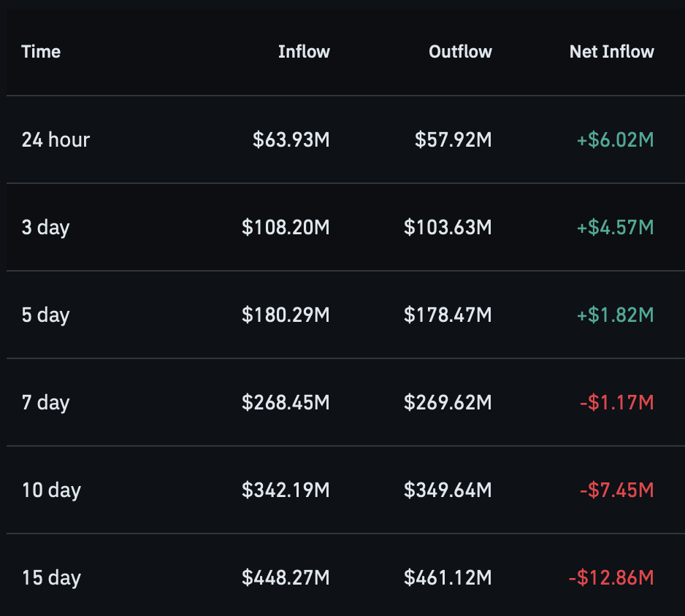Click the $342.19M inflow value

coord(286,490)
